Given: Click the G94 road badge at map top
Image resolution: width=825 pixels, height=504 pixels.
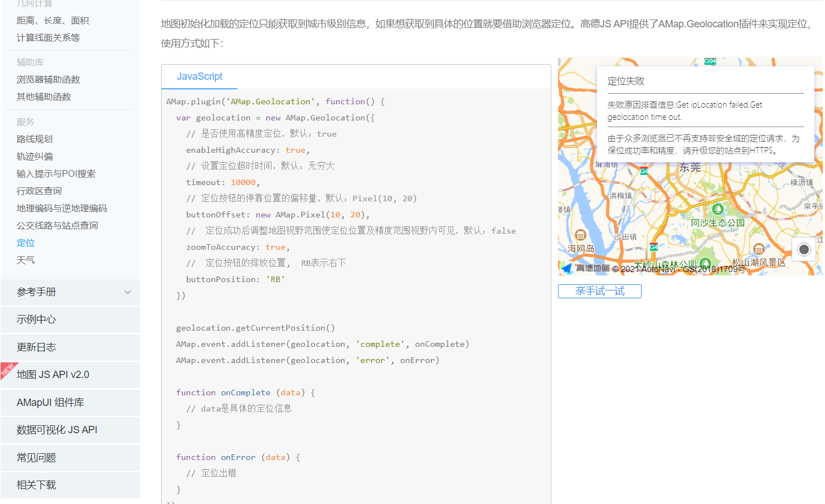Looking at the screenshot, I should coord(710,61).
